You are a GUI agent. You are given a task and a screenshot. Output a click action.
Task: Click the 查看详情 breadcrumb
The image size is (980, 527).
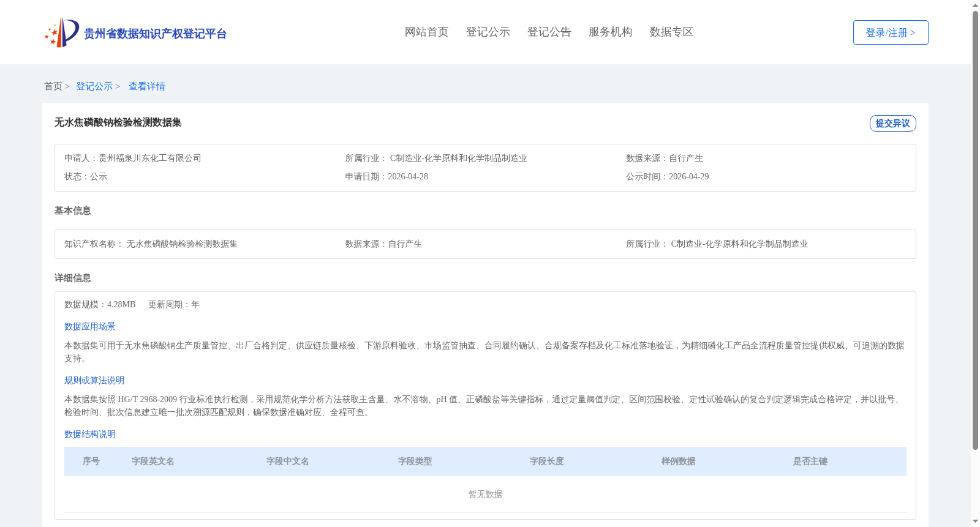coord(147,86)
